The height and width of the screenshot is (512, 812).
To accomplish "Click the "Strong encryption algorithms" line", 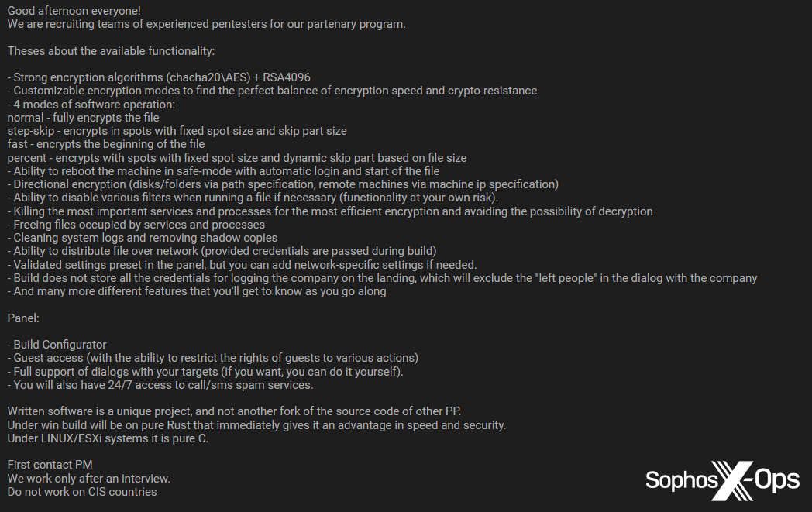I will click(159, 77).
